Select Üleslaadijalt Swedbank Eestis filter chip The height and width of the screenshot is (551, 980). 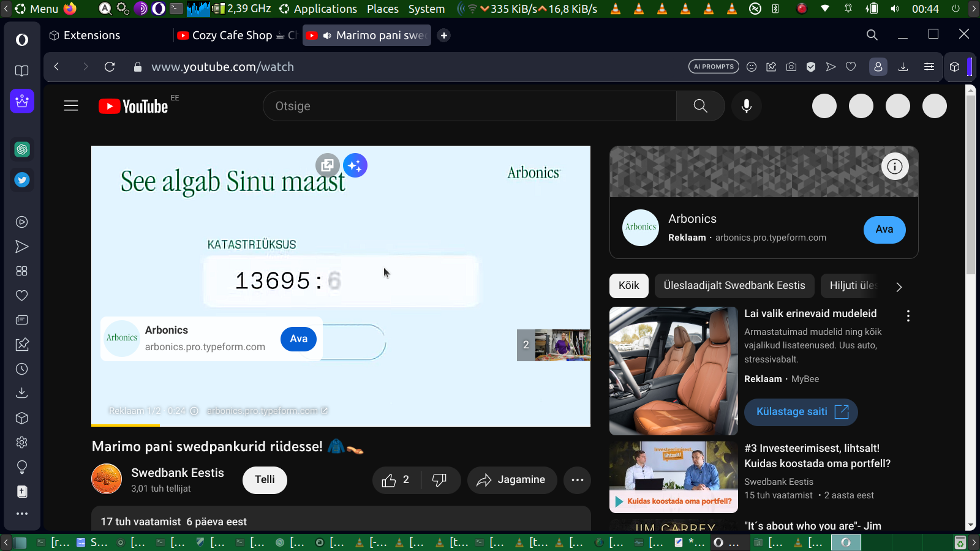click(x=734, y=286)
